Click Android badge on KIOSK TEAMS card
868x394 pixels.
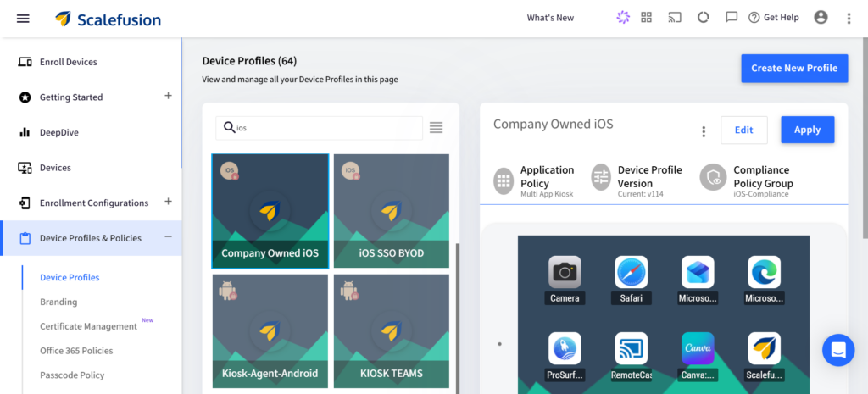click(350, 291)
